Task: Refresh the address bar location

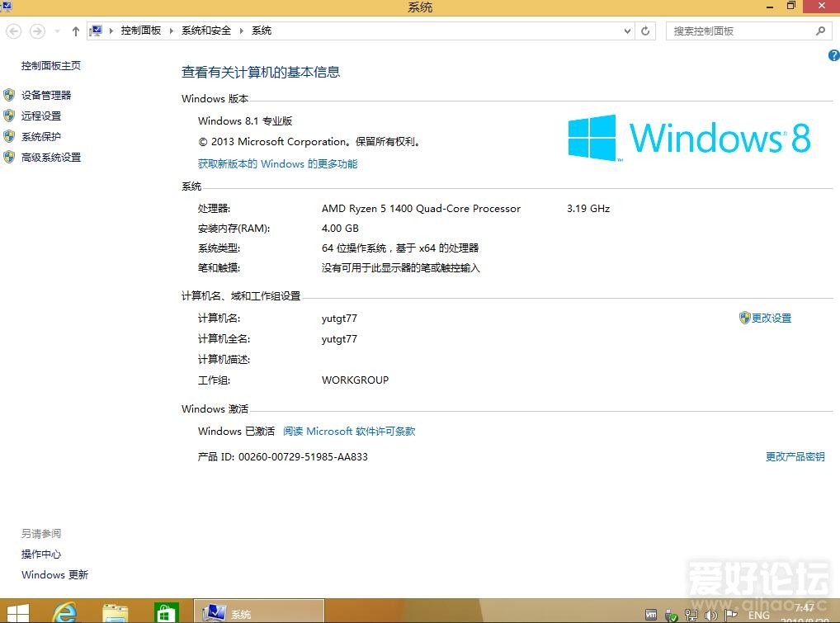Action: 645,31
